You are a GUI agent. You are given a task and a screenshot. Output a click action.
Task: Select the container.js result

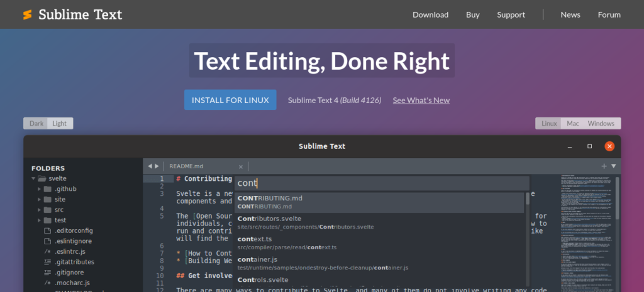pyautogui.click(x=379, y=263)
